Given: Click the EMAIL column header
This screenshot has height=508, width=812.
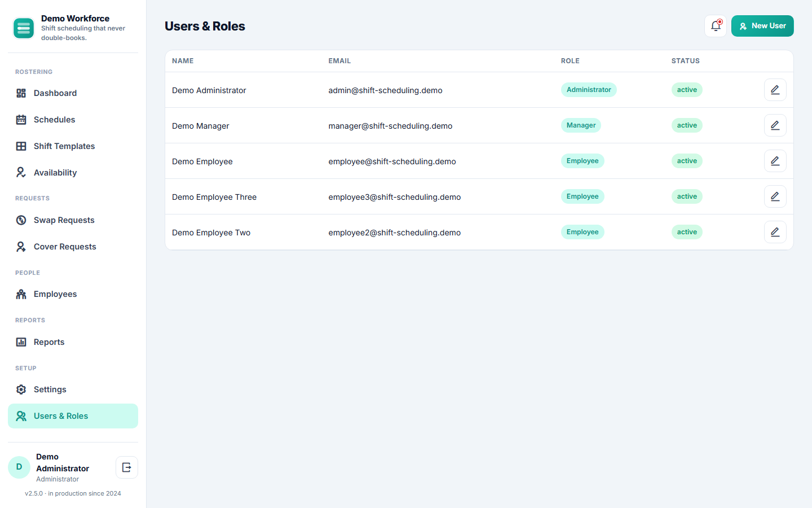Looking at the screenshot, I should tap(339, 61).
